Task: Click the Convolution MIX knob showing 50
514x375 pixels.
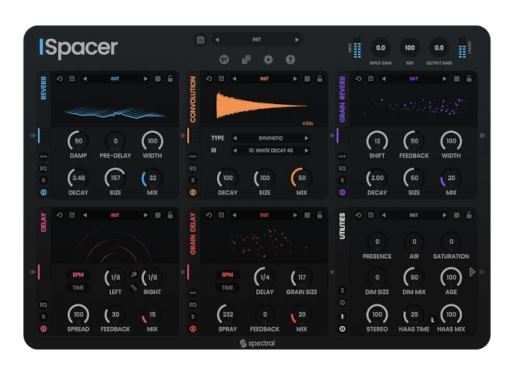Action: pos(301,178)
